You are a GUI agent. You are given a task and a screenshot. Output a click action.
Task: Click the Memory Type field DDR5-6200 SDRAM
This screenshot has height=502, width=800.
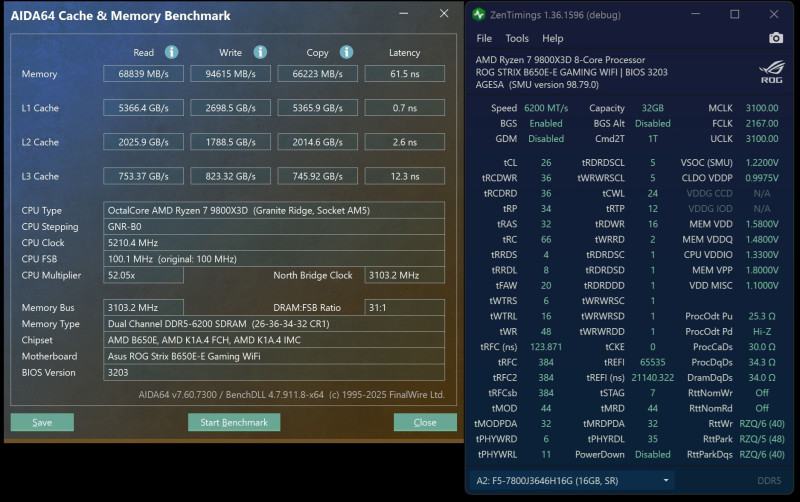[x=274, y=324]
